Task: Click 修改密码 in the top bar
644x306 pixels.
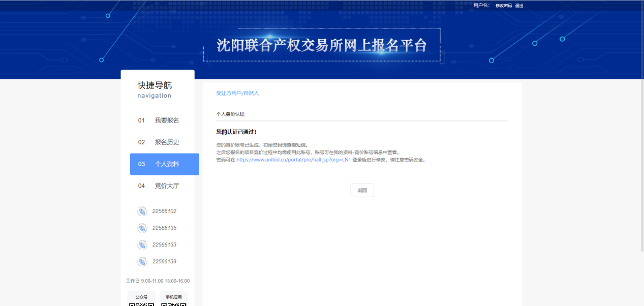Action: pos(503,6)
